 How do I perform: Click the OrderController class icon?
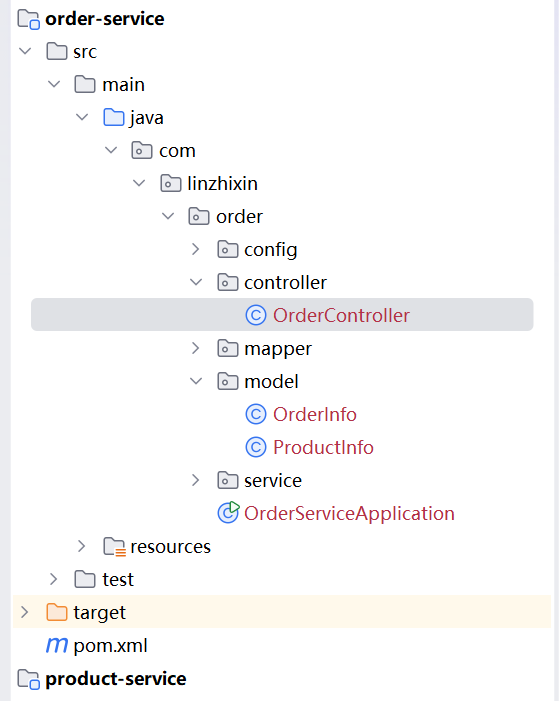tap(256, 315)
